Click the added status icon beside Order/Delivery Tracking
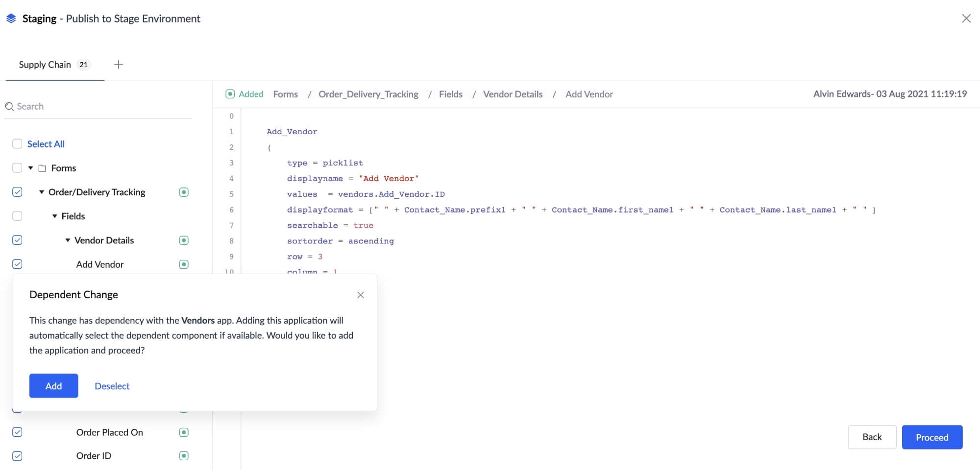Image resolution: width=980 pixels, height=470 pixels. point(184,192)
